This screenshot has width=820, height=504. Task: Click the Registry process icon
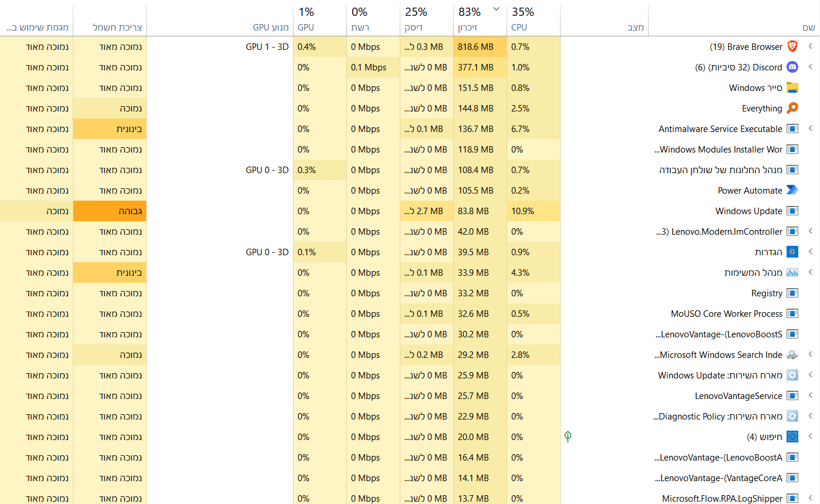[792, 293]
